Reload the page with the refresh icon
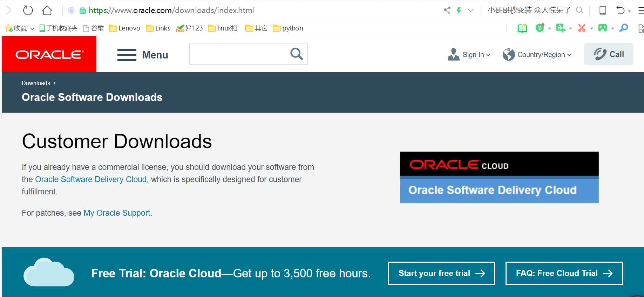 pos(28,10)
